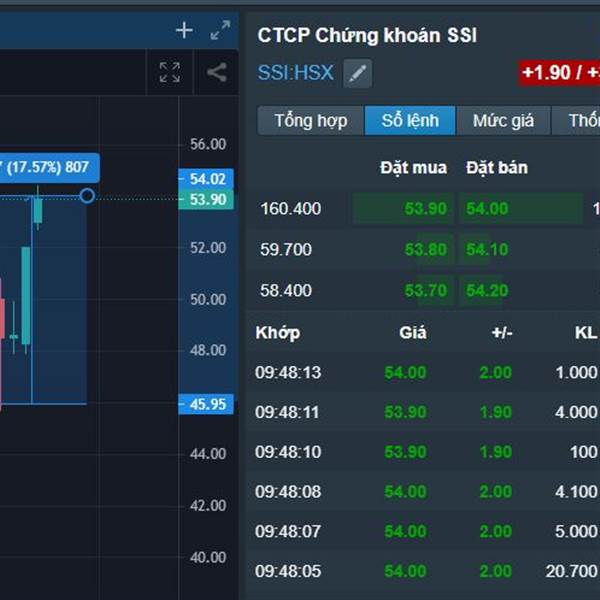Switch to the Mức giá tab

pyautogui.click(x=503, y=121)
